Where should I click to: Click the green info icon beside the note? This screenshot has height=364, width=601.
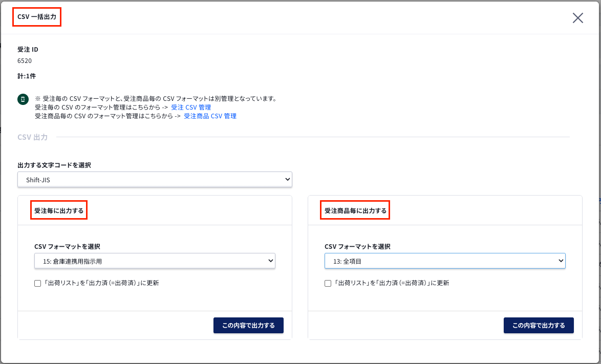tap(23, 99)
